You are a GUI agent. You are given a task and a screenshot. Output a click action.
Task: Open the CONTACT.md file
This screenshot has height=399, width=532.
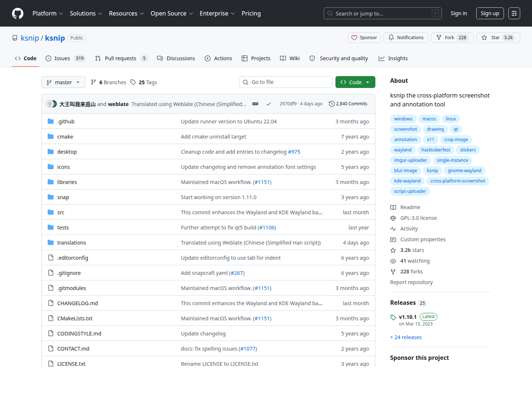pyautogui.click(x=73, y=349)
